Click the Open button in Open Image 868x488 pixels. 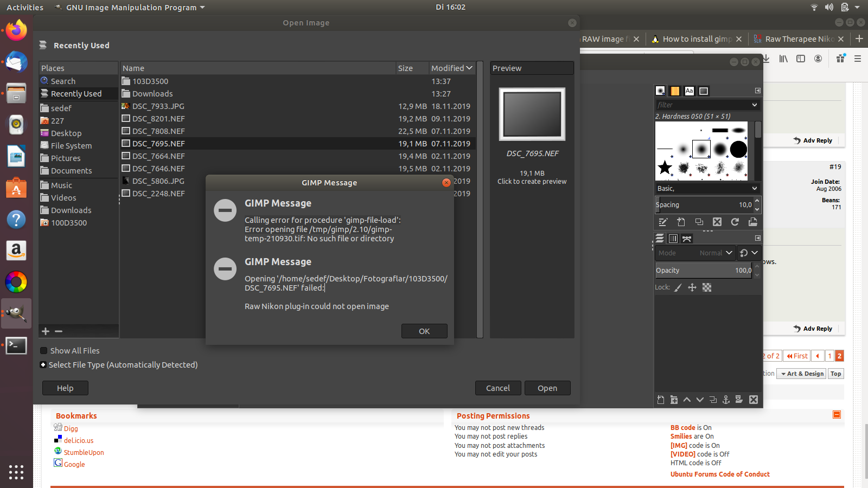[547, 388]
